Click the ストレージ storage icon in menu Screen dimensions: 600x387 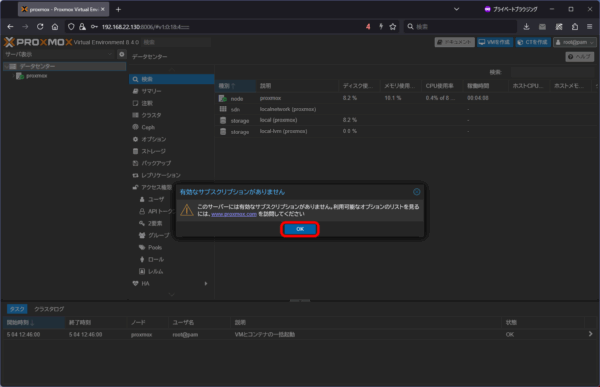click(135, 151)
